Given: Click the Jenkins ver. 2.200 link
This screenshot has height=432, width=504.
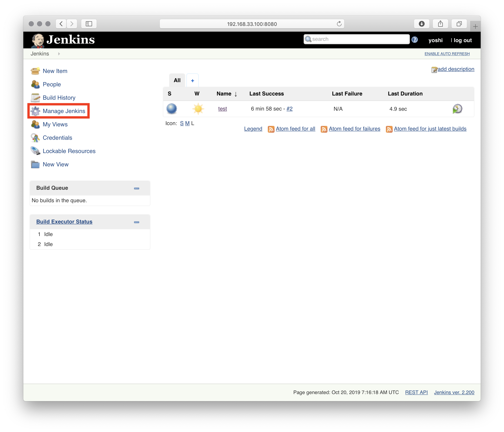Looking at the screenshot, I should (454, 393).
